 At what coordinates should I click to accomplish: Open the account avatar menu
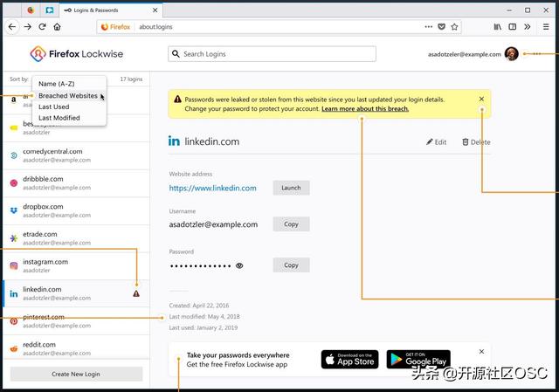[512, 54]
